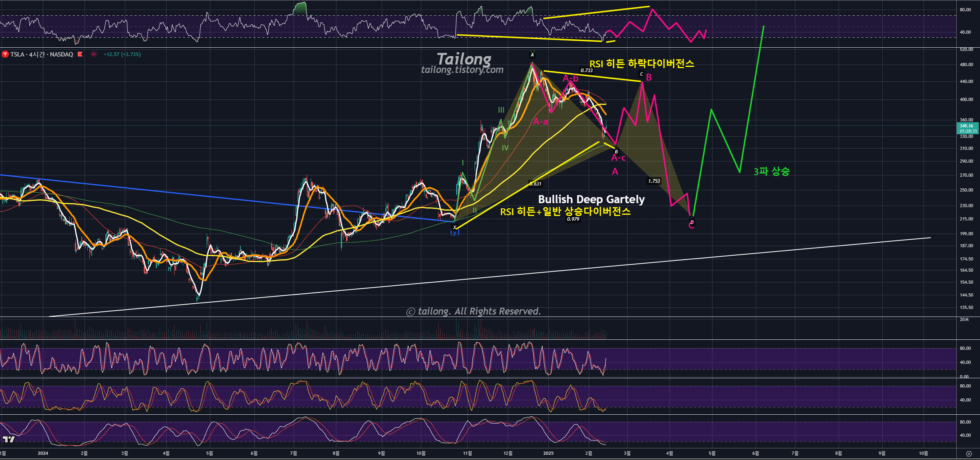Select the 0.733 ratio label on pattern
This screenshot has height=460, width=980.
[x=586, y=71]
